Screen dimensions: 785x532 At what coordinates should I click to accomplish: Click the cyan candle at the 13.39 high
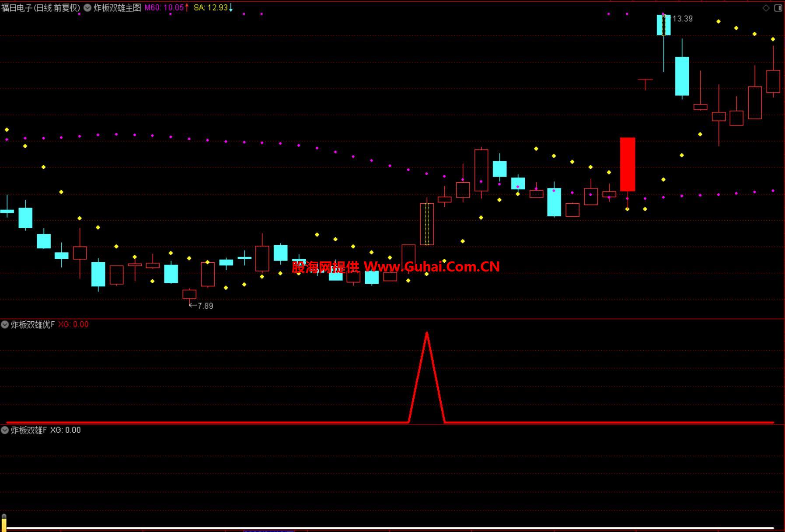[663, 25]
